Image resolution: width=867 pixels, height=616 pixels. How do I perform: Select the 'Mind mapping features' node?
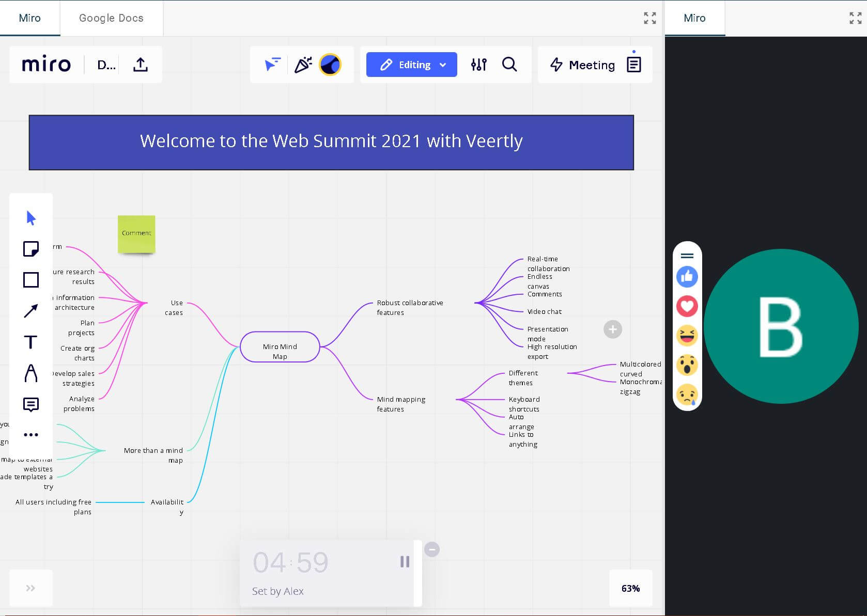coord(401,404)
